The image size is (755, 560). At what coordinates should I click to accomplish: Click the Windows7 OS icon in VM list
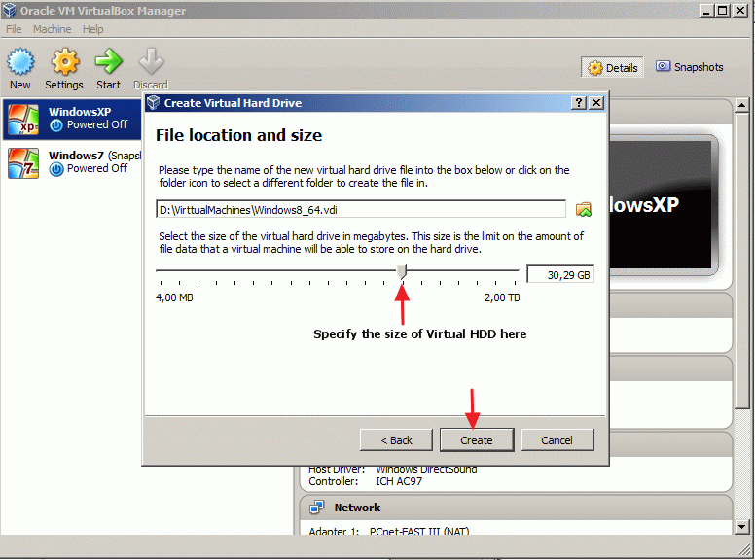(22, 163)
